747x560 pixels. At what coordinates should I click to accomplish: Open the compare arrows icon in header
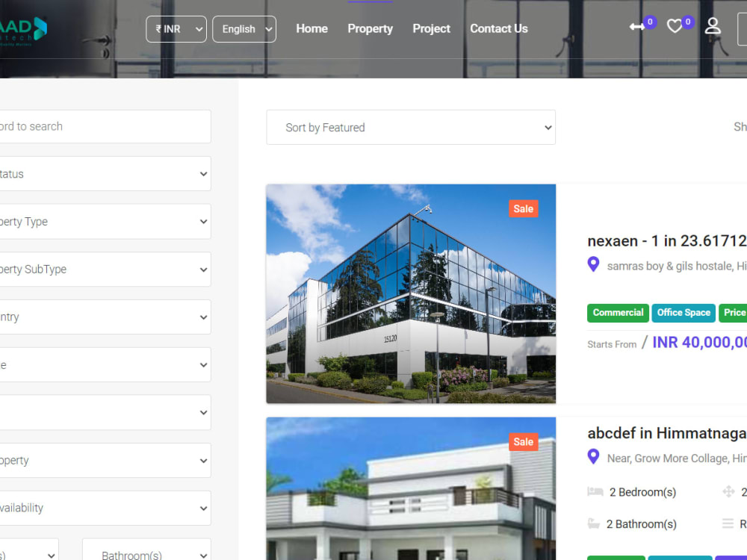pos(637,27)
